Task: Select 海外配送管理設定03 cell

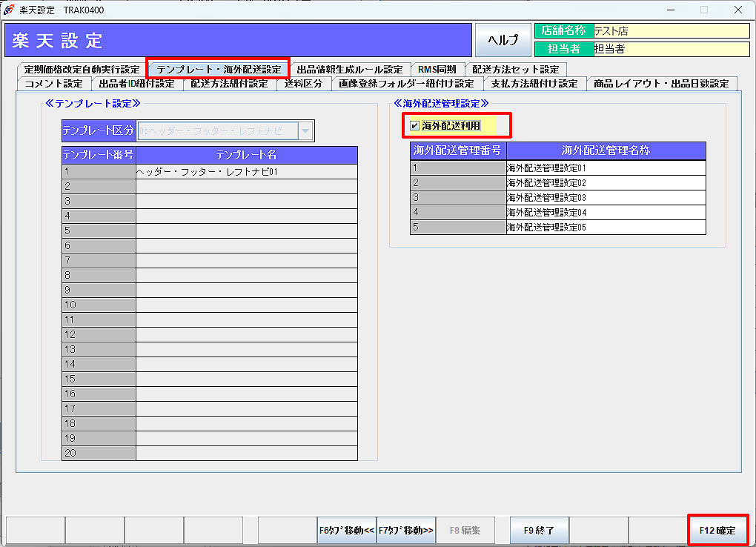Action: click(606, 198)
